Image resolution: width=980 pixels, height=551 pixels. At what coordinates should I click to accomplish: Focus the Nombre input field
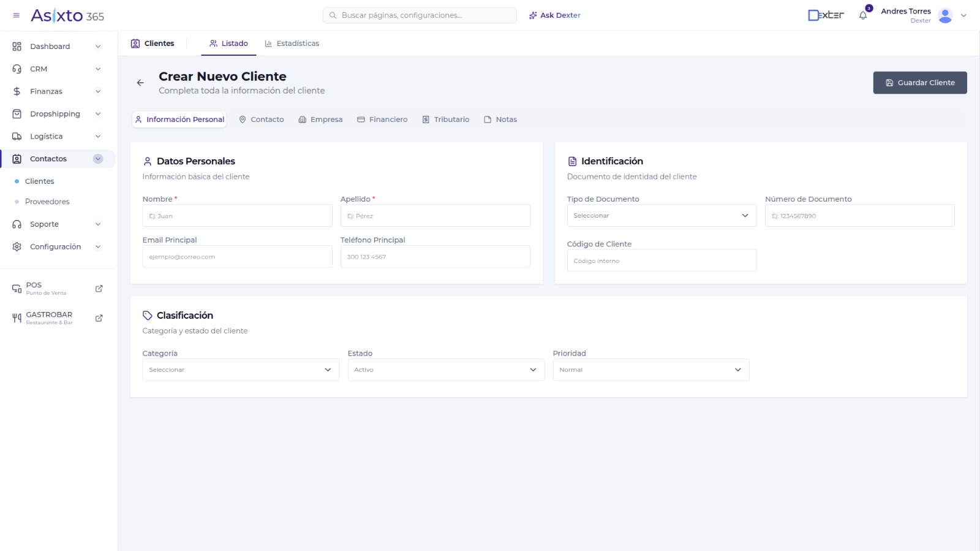coord(238,216)
